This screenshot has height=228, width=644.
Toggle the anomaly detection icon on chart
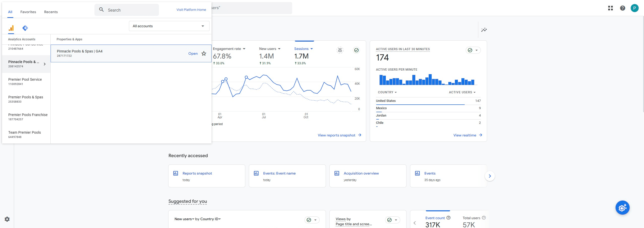coord(340,50)
